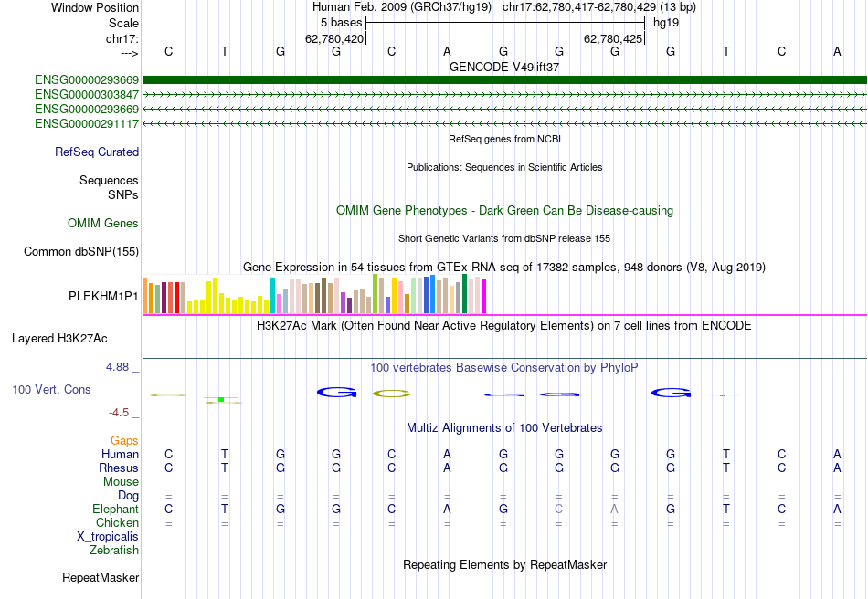The width and height of the screenshot is (868, 599).
Task: Click the turquoise bar in the GTEx chart
Action: [273, 296]
